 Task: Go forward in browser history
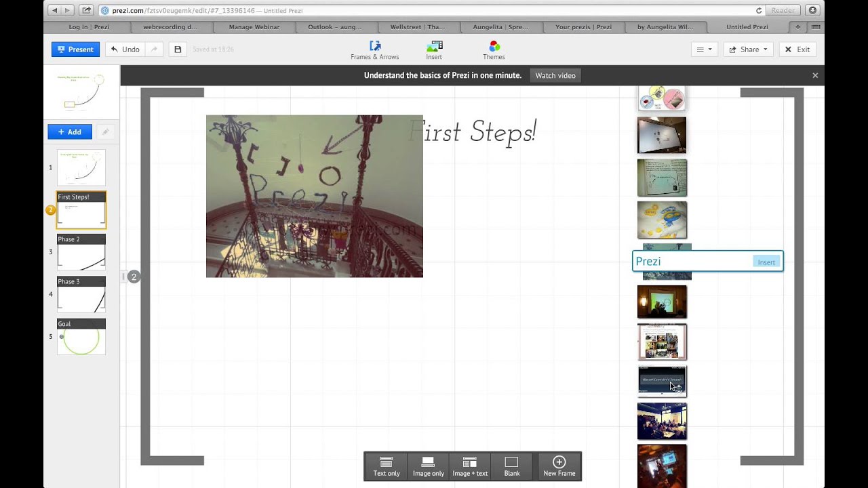68,10
